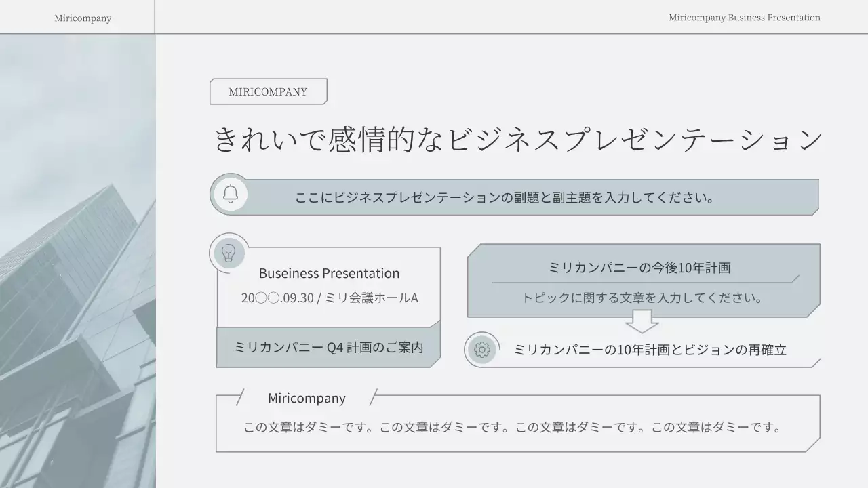Click the Miricompany label in top-left corner
The image size is (868, 488).
pyautogui.click(x=83, y=18)
